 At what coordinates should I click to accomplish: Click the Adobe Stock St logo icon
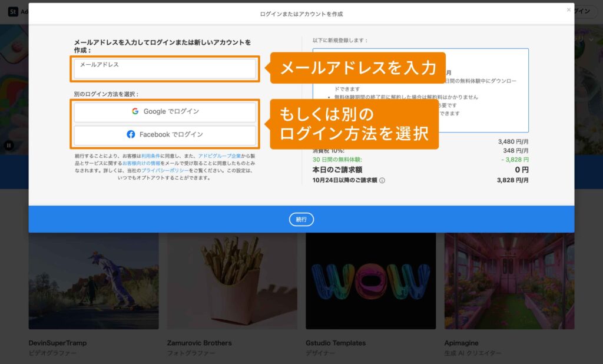click(x=13, y=12)
